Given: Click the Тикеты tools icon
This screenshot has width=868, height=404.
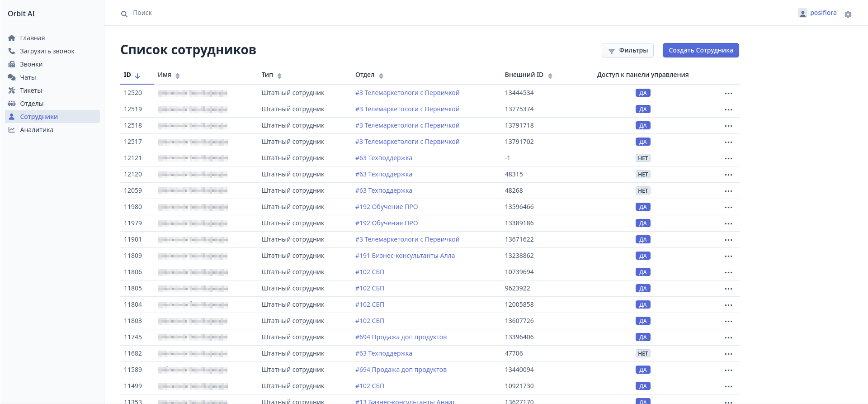Looking at the screenshot, I should tap(12, 90).
